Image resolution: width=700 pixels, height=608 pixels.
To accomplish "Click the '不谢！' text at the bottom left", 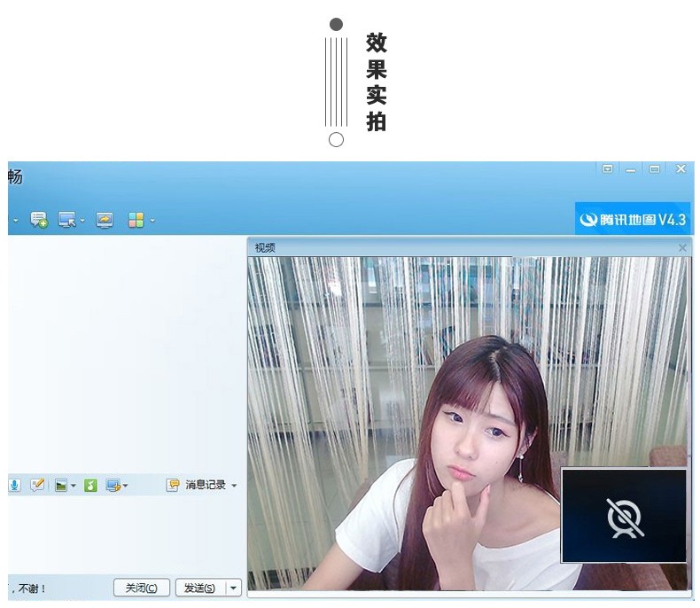I will [32, 589].
